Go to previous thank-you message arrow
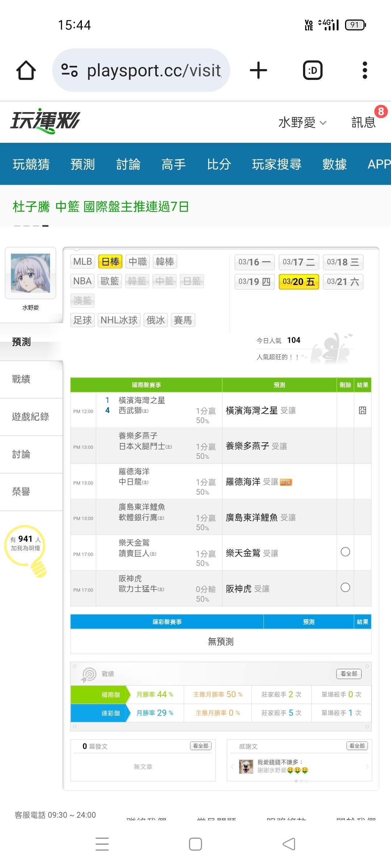Viewport: 391px width, 868px height. (x=232, y=766)
